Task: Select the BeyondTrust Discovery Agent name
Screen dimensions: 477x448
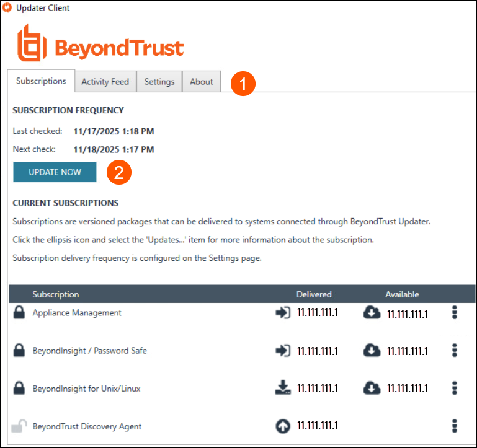Action: coord(87,426)
